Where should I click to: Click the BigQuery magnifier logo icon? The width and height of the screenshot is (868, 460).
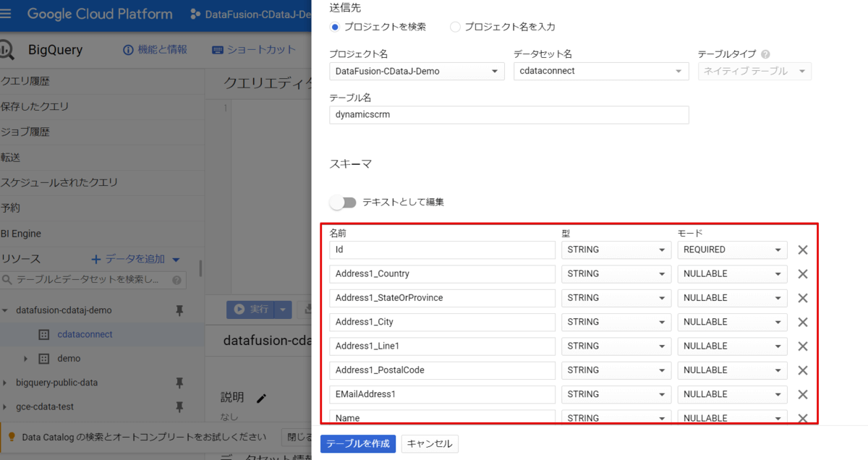pyautogui.click(x=7, y=50)
